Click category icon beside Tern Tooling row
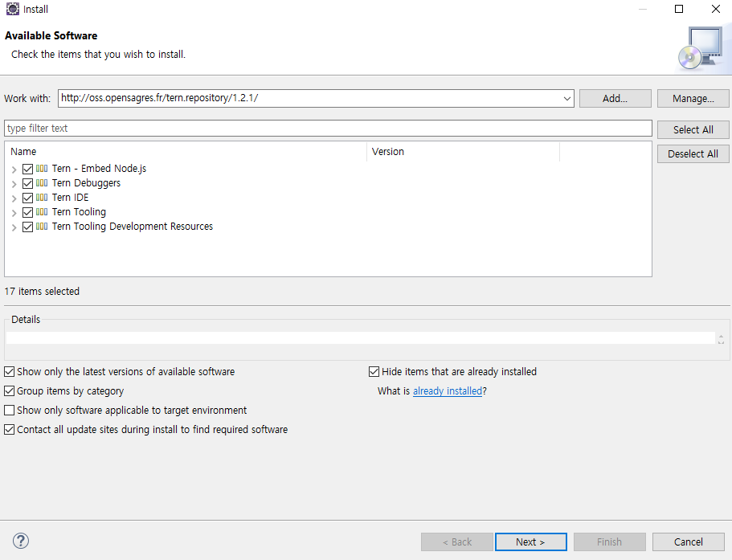The width and height of the screenshot is (732, 560). pos(42,212)
